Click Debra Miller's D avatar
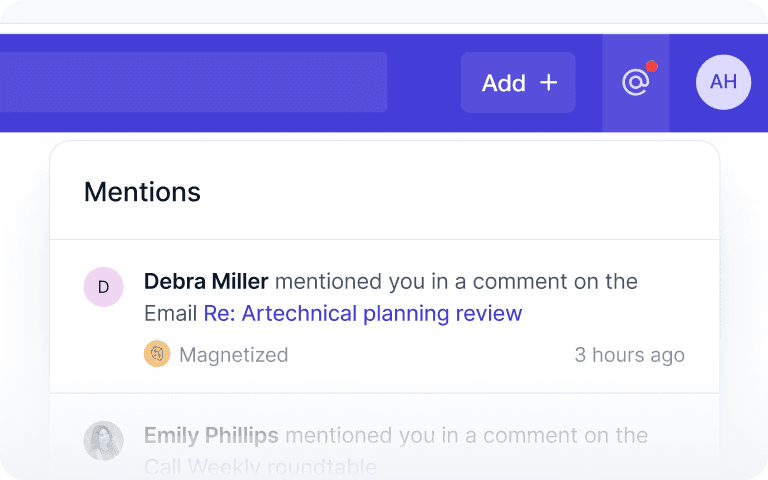This screenshot has width=768, height=480. pos(103,287)
